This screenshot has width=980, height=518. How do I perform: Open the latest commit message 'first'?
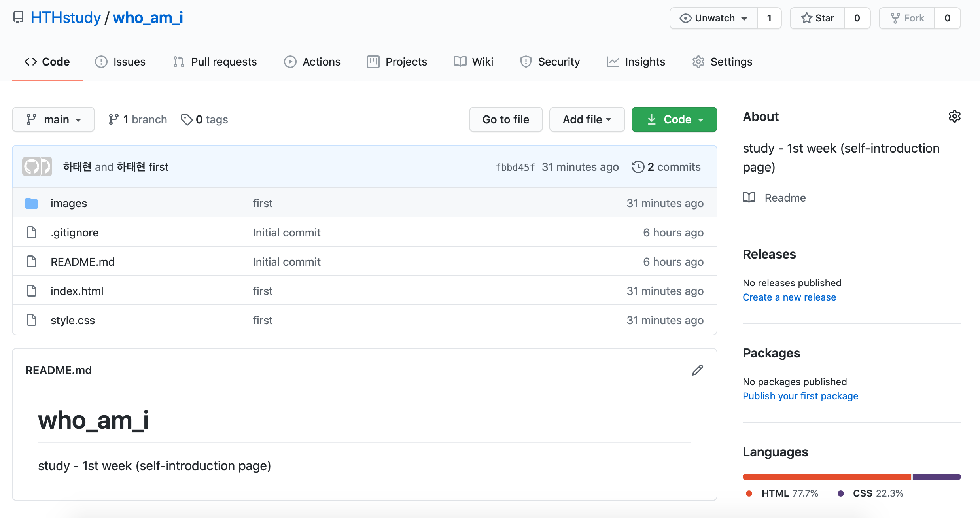[159, 167]
